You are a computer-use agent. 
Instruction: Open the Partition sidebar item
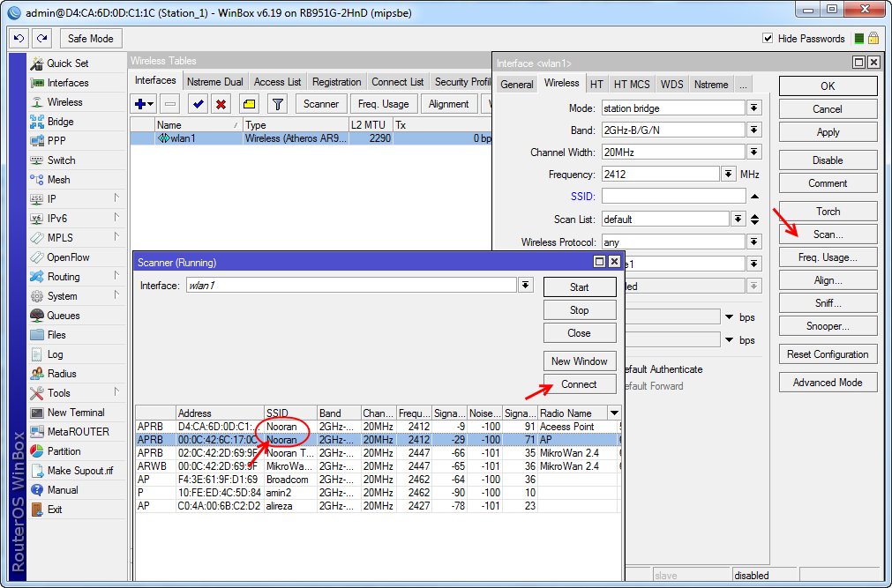pyautogui.click(x=64, y=451)
